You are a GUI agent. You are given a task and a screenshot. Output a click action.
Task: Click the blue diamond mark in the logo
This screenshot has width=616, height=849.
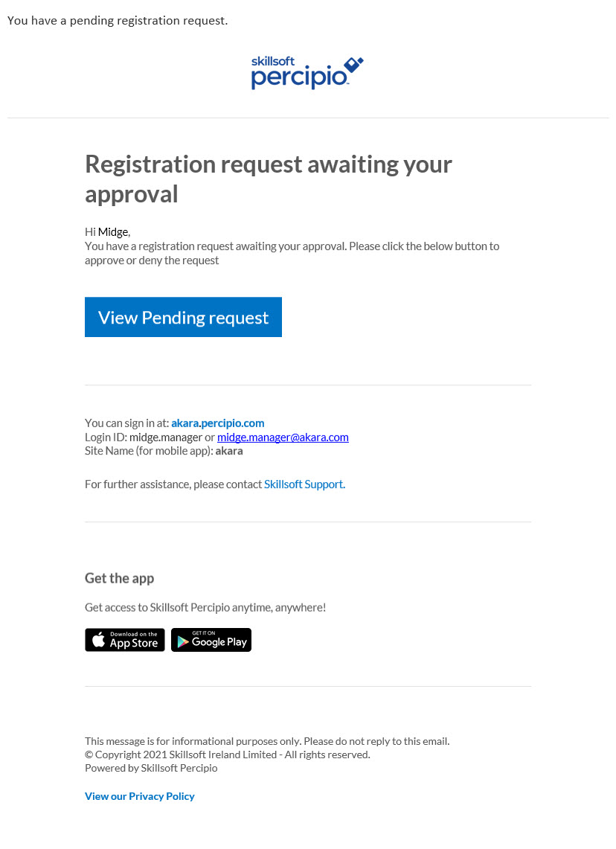point(355,65)
